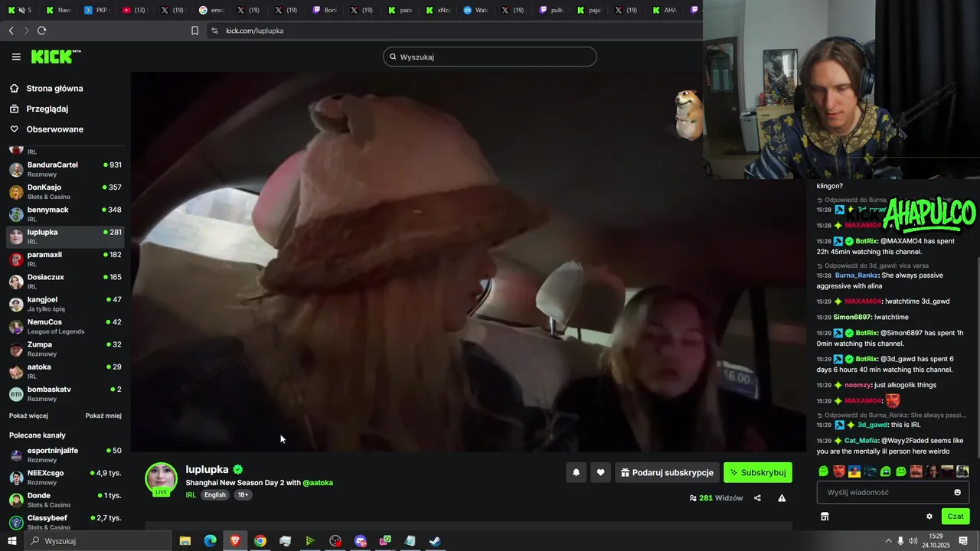Open recommended channel Classybeef
The height and width of the screenshot is (551, 980).
(x=65, y=522)
